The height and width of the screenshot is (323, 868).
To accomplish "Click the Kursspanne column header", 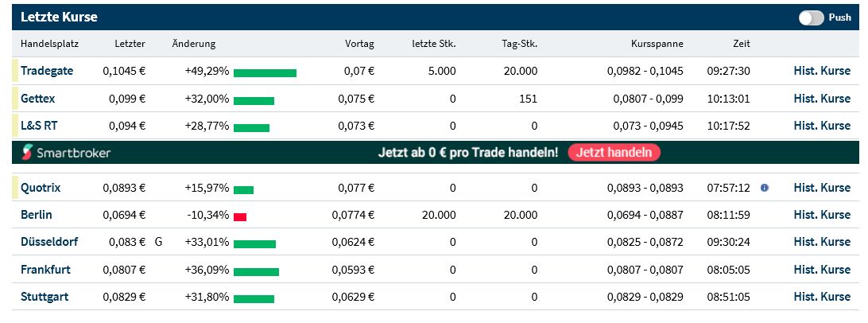I will tap(657, 44).
